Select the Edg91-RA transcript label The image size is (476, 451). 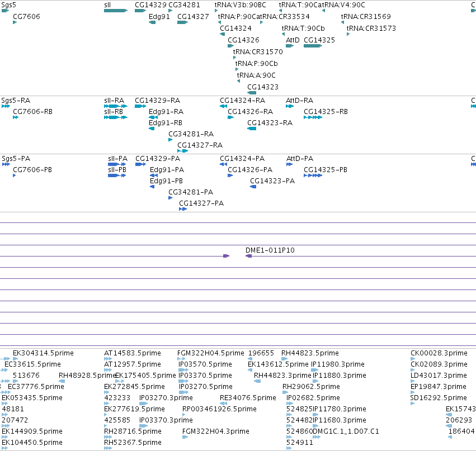166,112
